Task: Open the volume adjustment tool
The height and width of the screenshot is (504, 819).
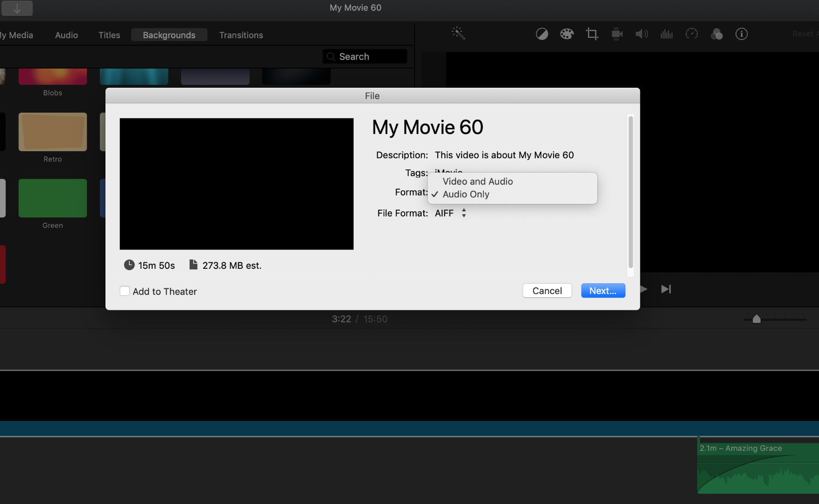Action: (x=642, y=34)
